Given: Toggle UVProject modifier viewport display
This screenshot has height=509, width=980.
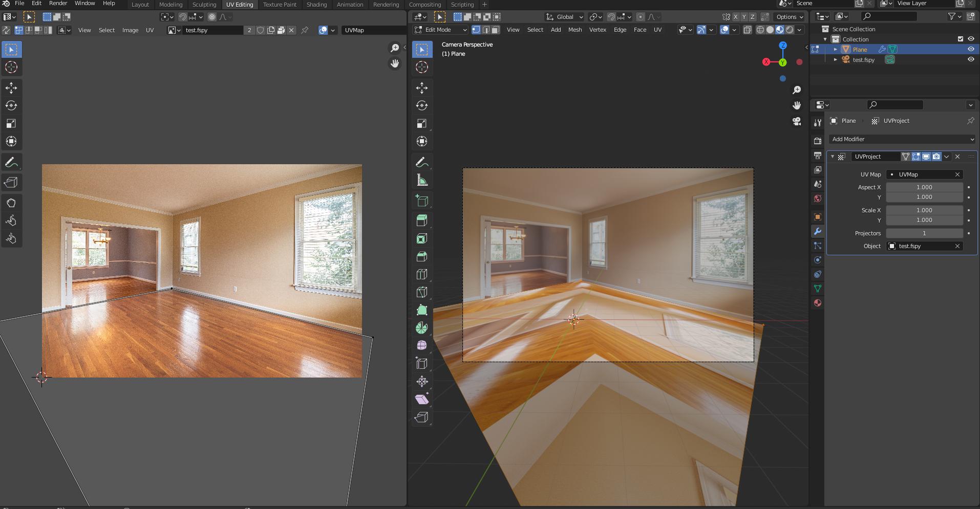Looking at the screenshot, I should pyautogui.click(x=926, y=157).
